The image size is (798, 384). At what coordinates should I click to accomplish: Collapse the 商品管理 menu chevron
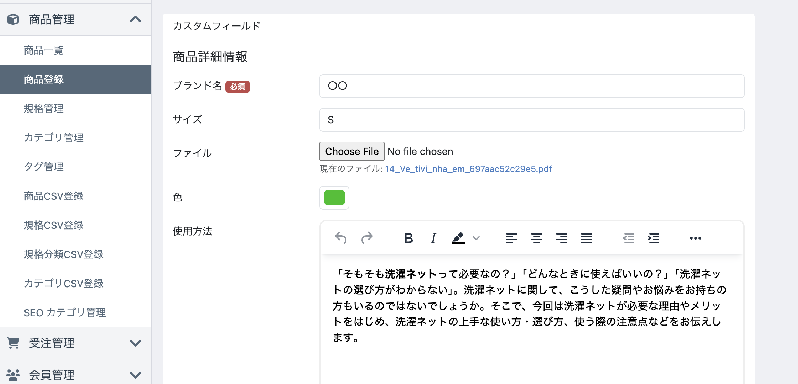[135, 19]
